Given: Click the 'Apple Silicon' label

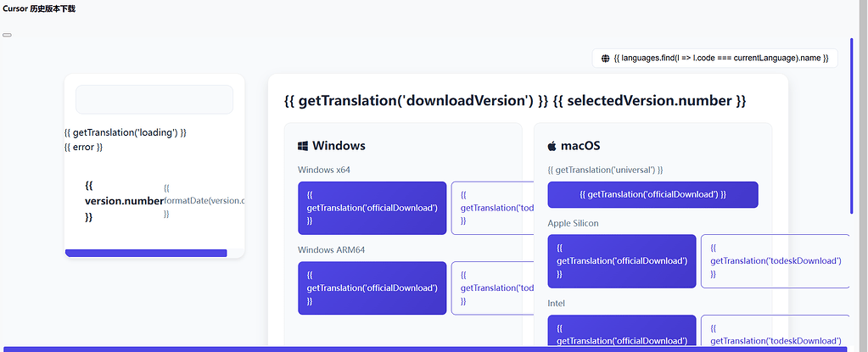Looking at the screenshot, I should [x=573, y=223].
